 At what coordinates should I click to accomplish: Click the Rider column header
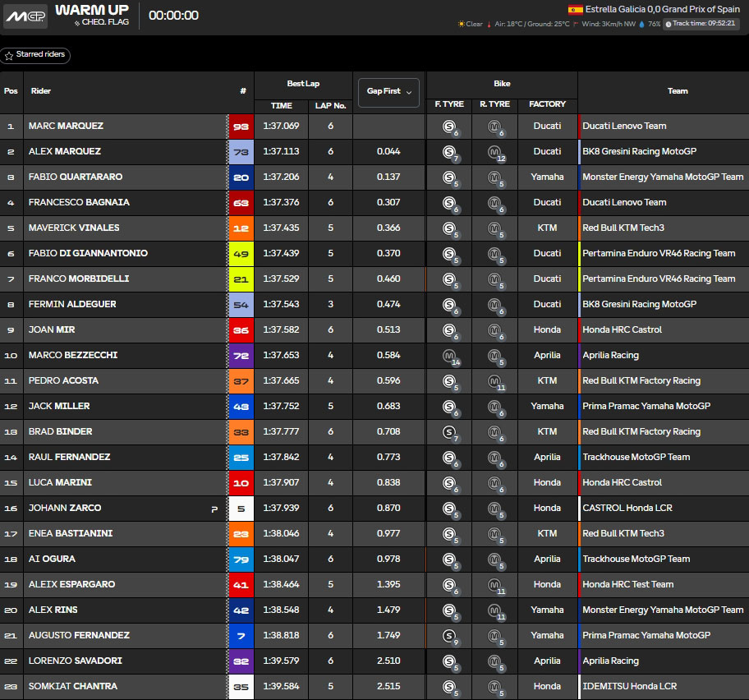point(41,91)
